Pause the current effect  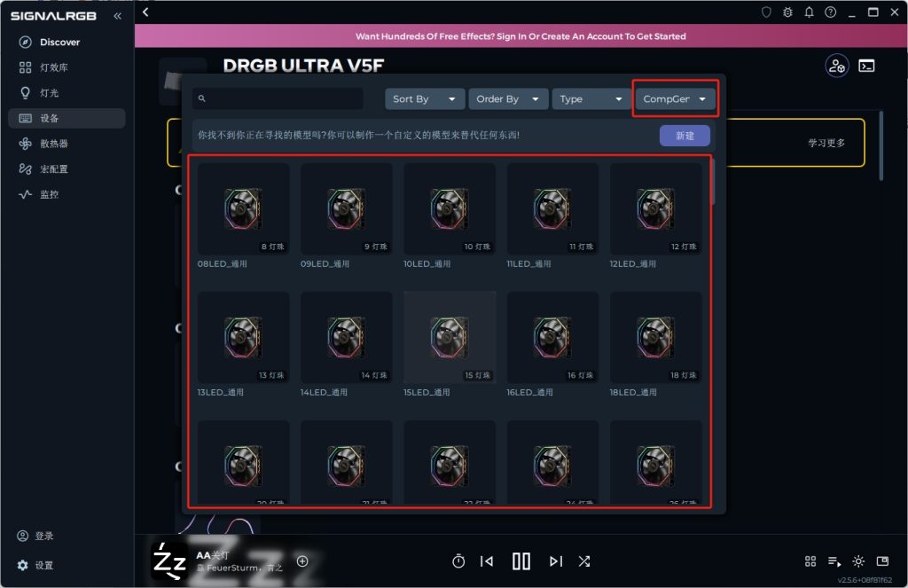[x=521, y=561]
